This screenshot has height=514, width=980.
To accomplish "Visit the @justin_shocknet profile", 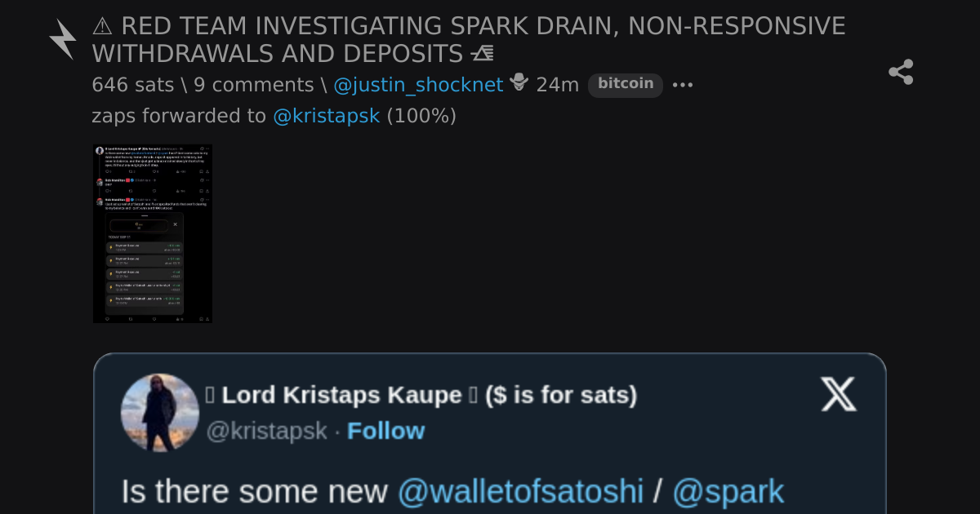I will (418, 85).
